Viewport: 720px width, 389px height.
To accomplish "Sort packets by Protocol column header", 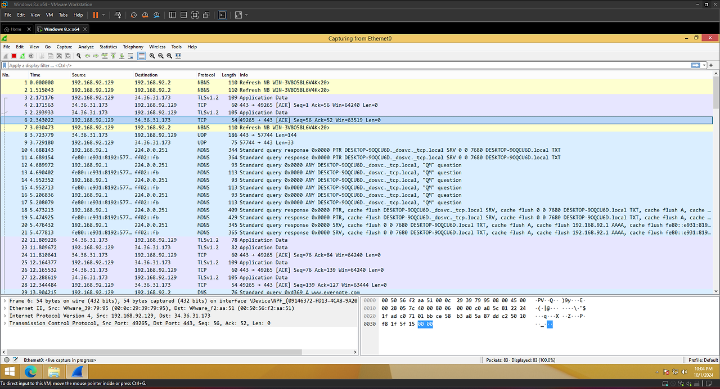I will 206,75.
